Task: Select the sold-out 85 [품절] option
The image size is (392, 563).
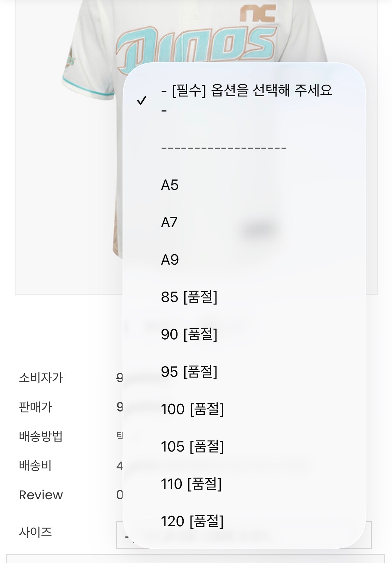Action: (189, 297)
